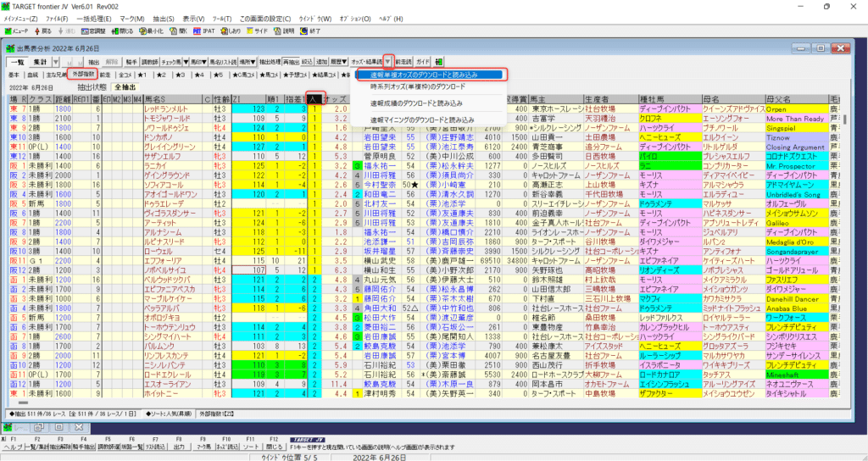Viewport: 868px width, 461px height.
Task: Open the 場所▼ dropdown
Action: [x=248, y=61]
